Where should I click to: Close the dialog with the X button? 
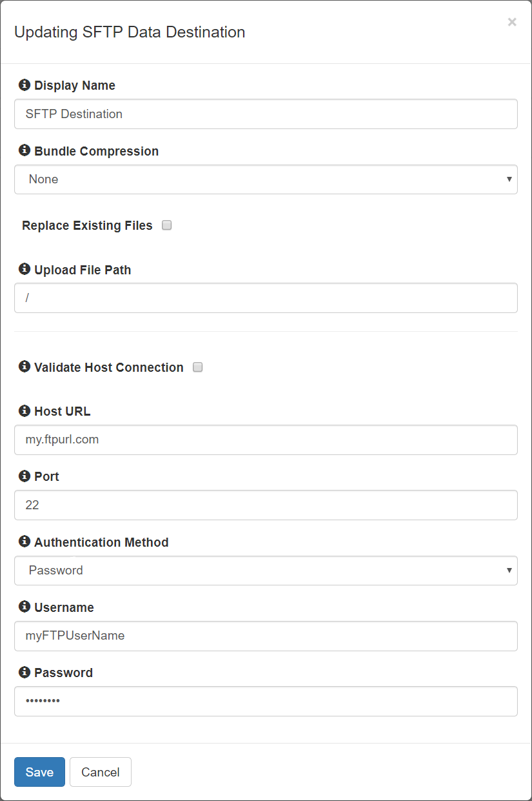[x=512, y=23]
